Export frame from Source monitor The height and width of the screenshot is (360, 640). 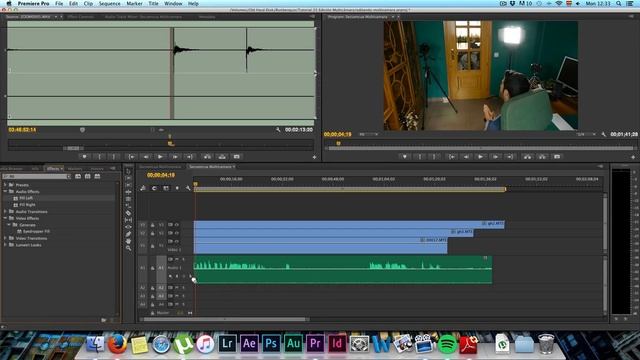237,157
